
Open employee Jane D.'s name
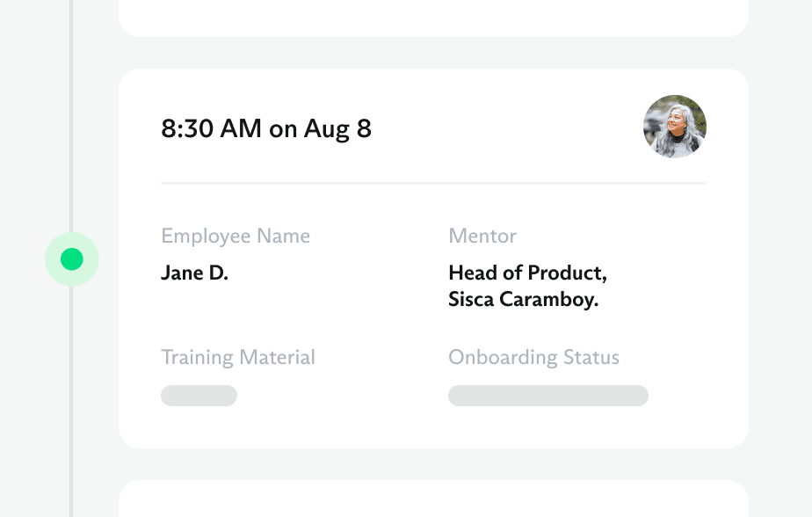[x=195, y=273]
